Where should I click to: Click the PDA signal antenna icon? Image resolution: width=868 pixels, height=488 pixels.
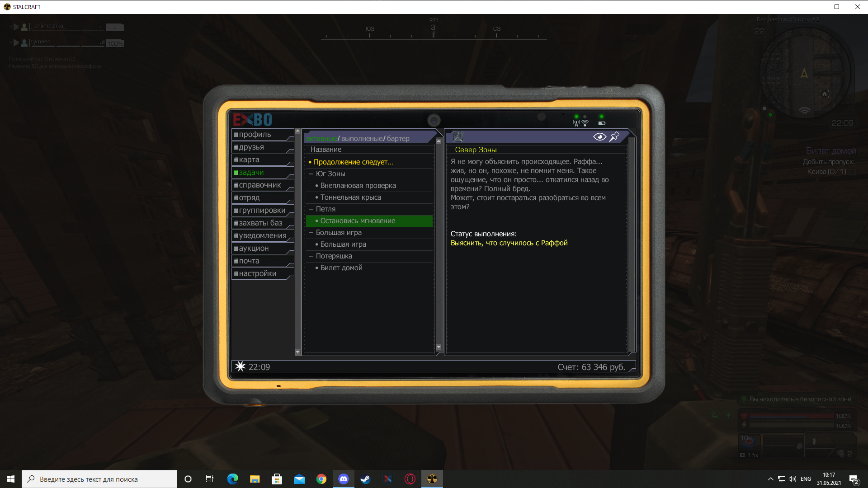tap(576, 123)
